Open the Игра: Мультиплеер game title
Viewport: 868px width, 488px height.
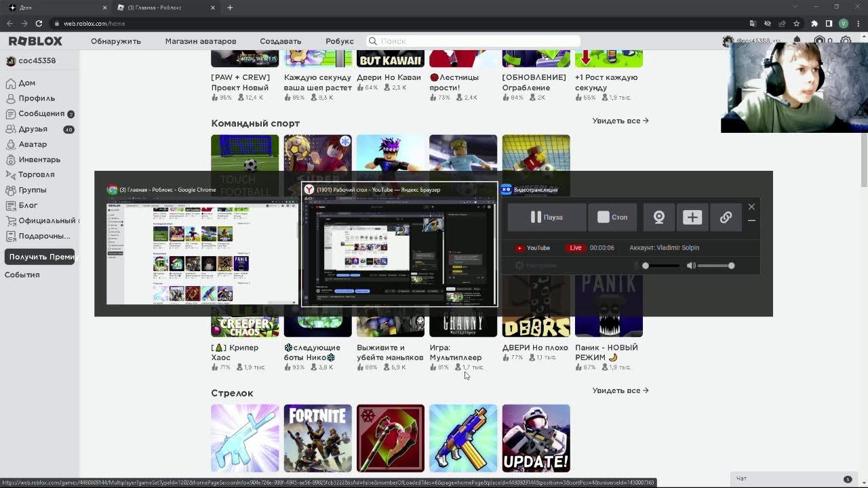(456, 352)
